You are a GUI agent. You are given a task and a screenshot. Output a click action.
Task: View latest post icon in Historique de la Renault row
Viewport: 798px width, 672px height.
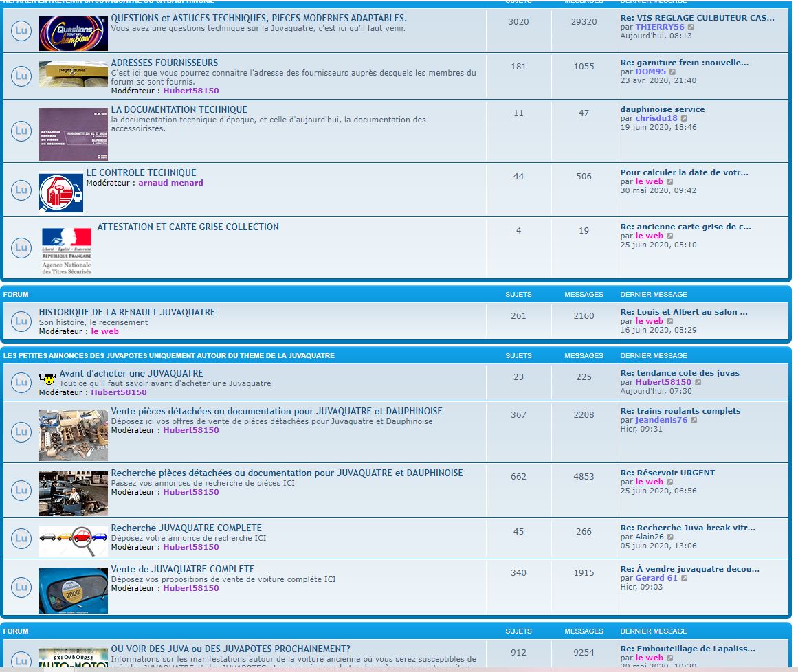click(x=669, y=322)
